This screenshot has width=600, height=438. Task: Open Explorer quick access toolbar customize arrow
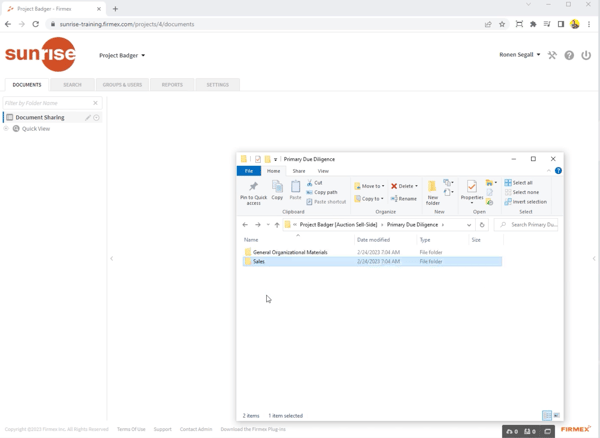click(275, 159)
